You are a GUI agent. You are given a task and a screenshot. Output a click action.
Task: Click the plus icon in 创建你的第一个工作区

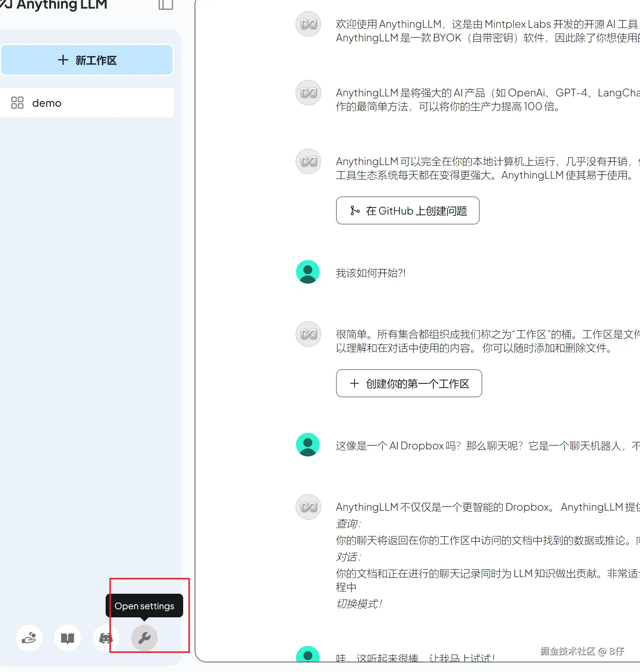pyautogui.click(x=354, y=383)
